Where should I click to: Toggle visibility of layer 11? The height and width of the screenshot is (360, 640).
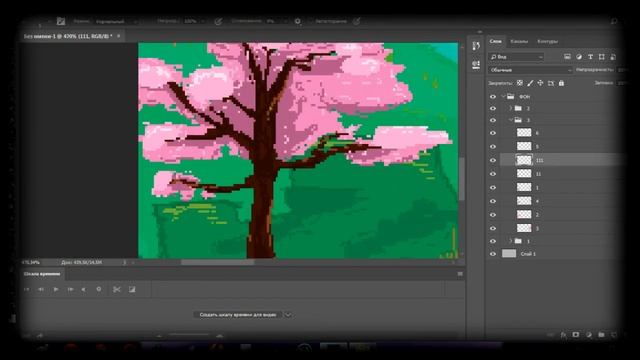coord(493,174)
